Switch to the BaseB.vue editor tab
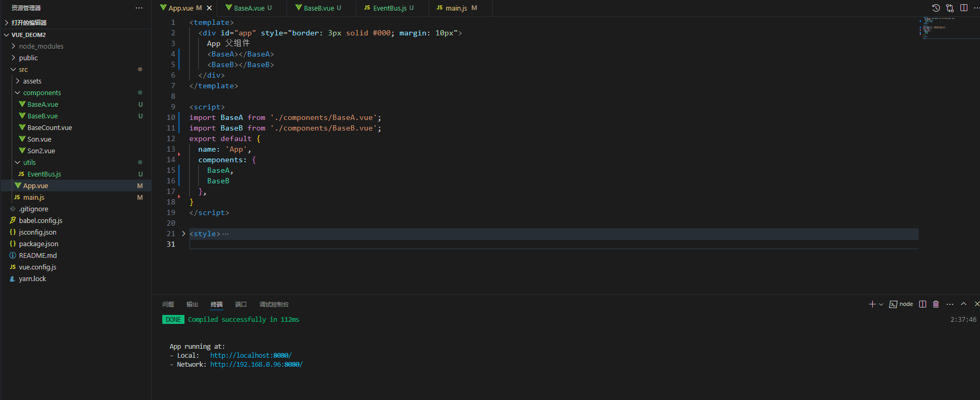Image resolution: width=980 pixels, height=400 pixels. tap(321, 8)
